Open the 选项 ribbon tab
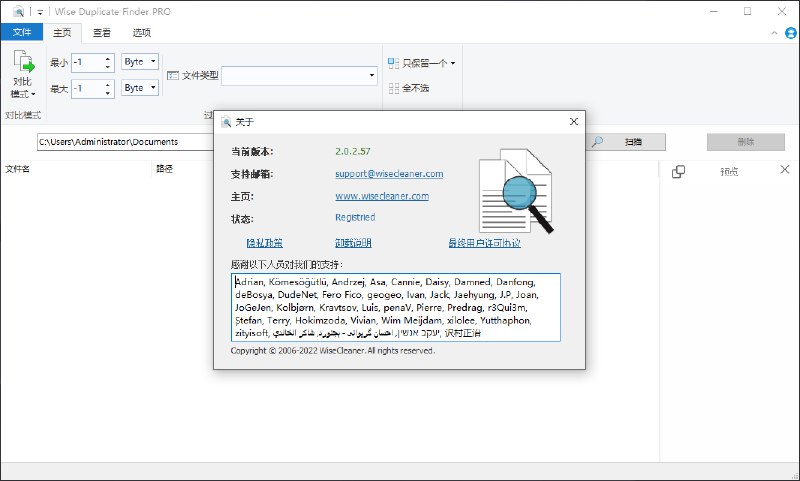The image size is (800, 481). tap(142, 32)
